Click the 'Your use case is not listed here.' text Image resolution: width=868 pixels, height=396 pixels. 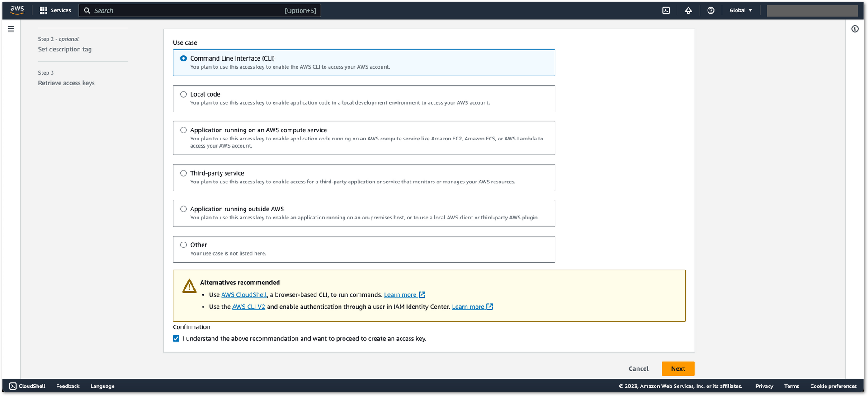(228, 253)
